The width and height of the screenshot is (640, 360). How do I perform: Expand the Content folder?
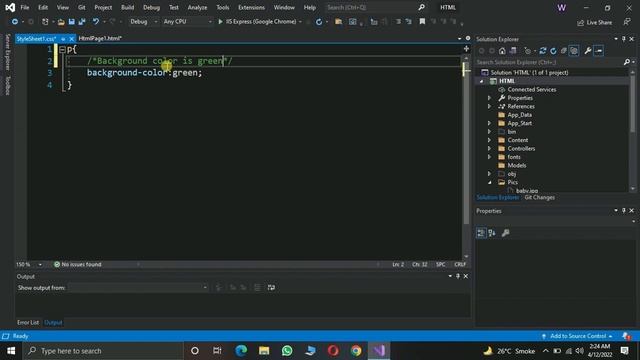[489, 140]
